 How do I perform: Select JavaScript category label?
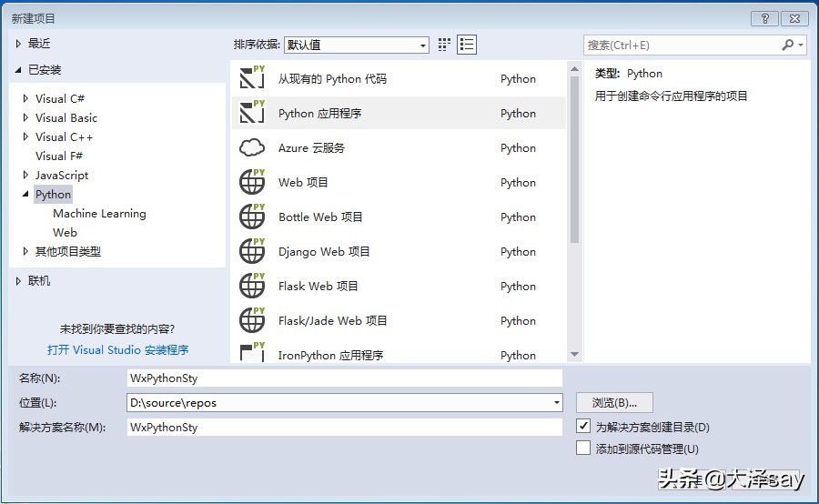[62, 175]
